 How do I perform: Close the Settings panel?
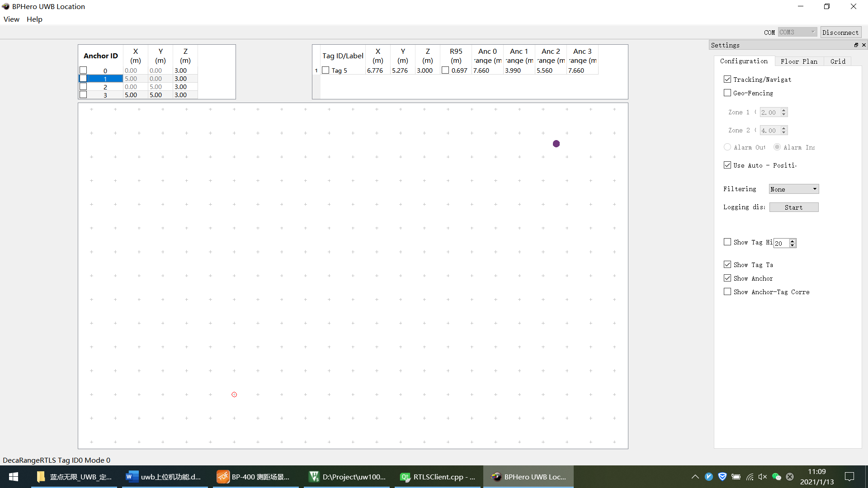click(x=863, y=45)
